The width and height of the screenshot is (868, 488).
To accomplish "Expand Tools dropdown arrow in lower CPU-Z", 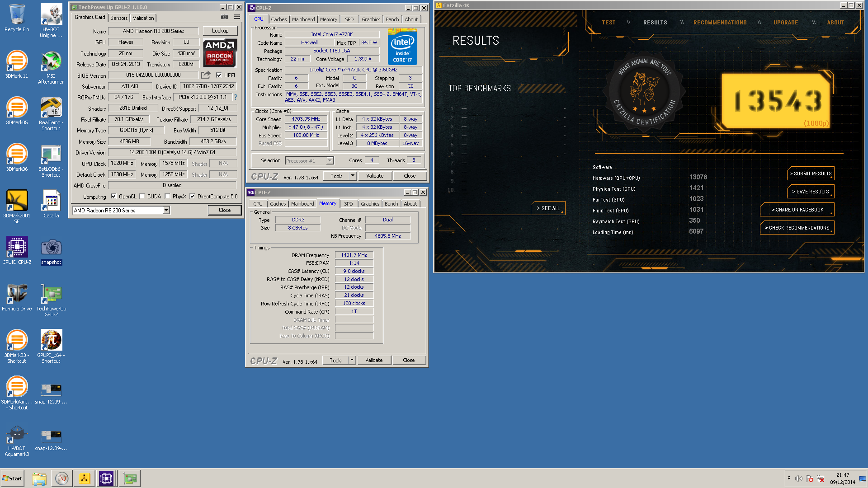I will (x=352, y=360).
